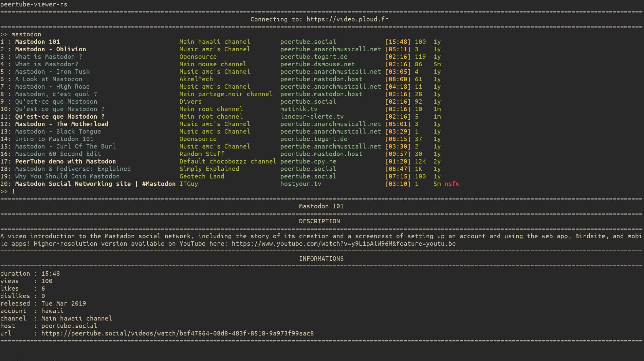Click the INFORMATIONS section header
The image size is (644, 361).
click(x=321, y=258)
